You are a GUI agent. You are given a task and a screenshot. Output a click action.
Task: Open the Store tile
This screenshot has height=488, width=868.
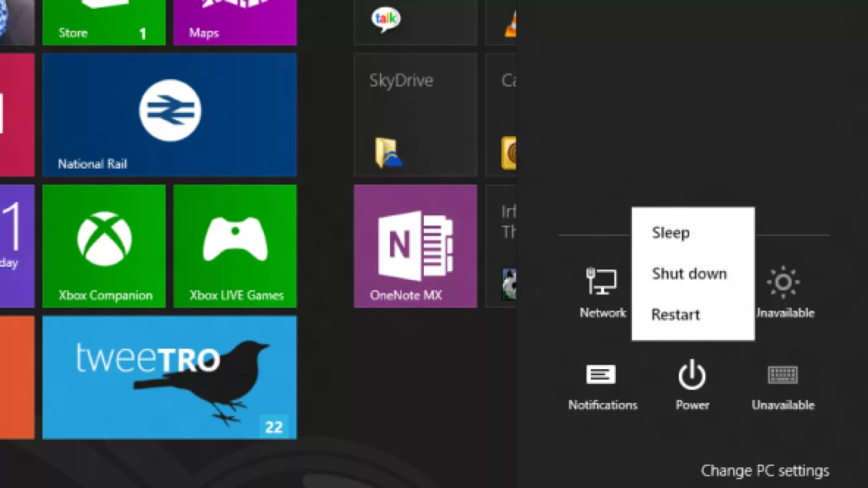coord(104,22)
